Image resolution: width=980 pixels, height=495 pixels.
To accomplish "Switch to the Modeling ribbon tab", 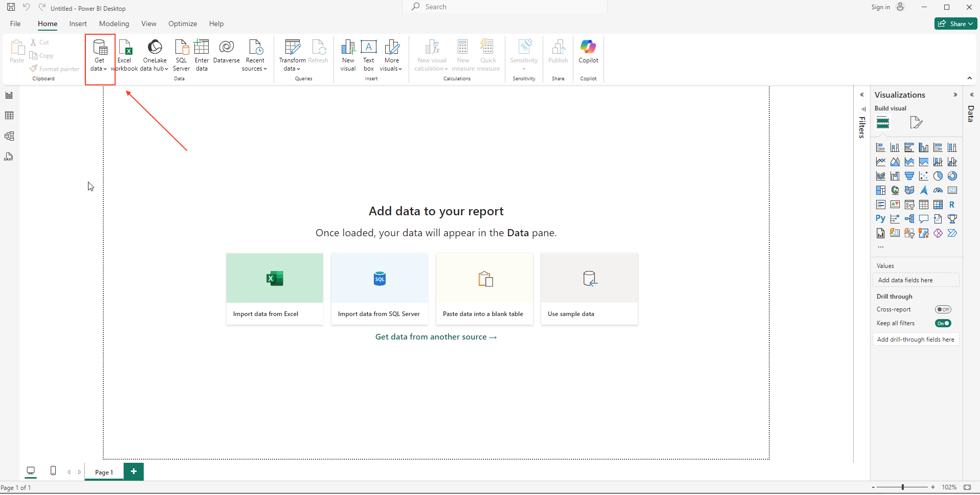I will (x=114, y=24).
